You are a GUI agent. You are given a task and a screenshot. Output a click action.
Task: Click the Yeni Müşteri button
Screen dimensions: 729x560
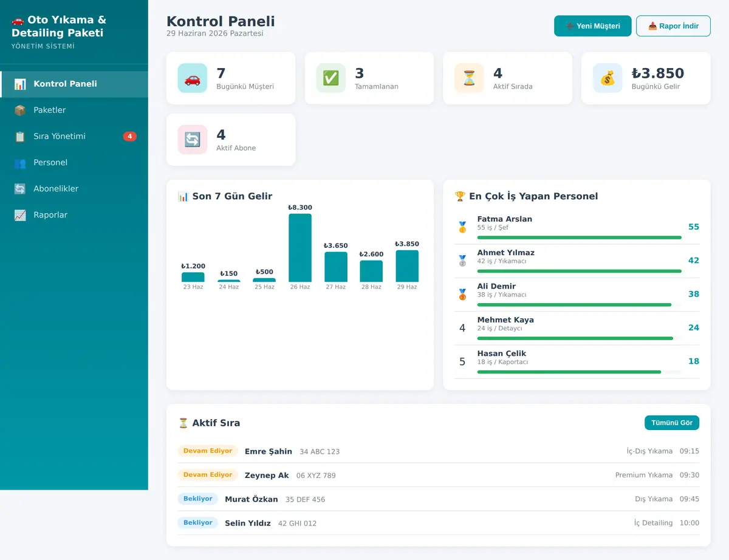[x=592, y=26]
